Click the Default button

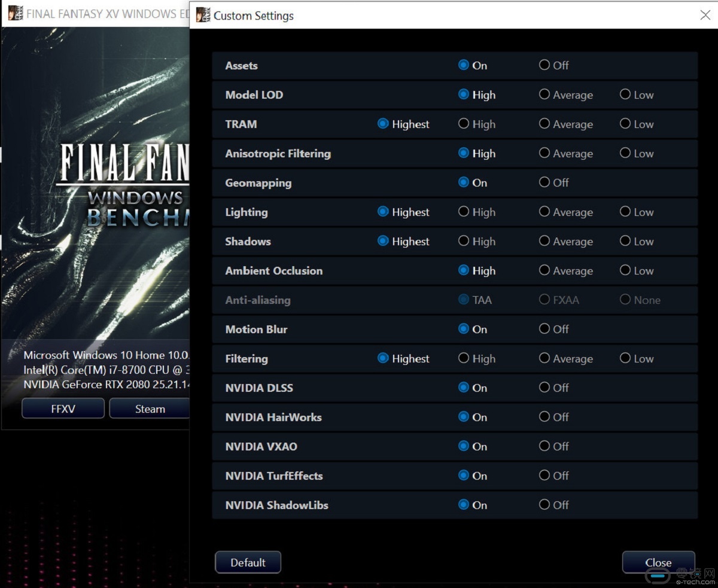(248, 562)
